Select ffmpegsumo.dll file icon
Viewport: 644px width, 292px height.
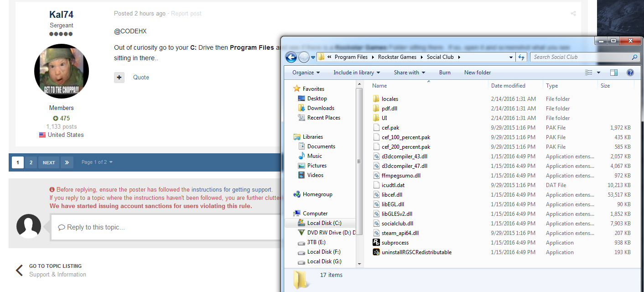(x=376, y=176)
